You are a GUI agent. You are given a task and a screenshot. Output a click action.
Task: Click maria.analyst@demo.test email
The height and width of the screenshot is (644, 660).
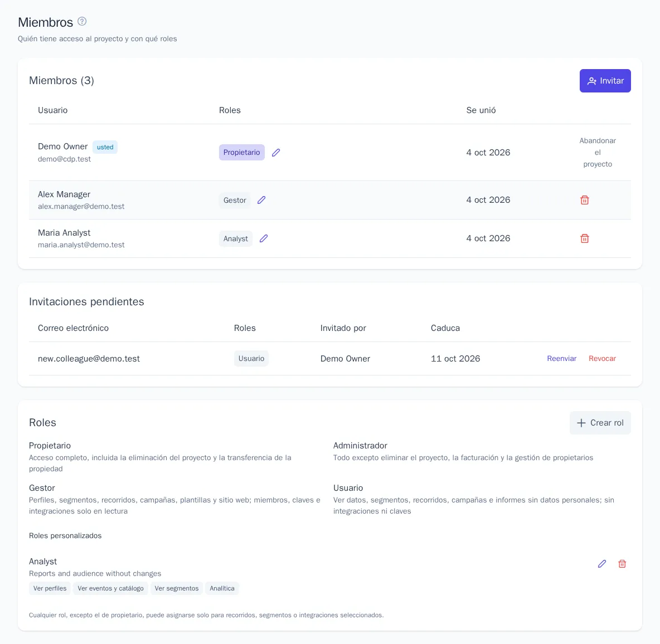coord(81,245)
